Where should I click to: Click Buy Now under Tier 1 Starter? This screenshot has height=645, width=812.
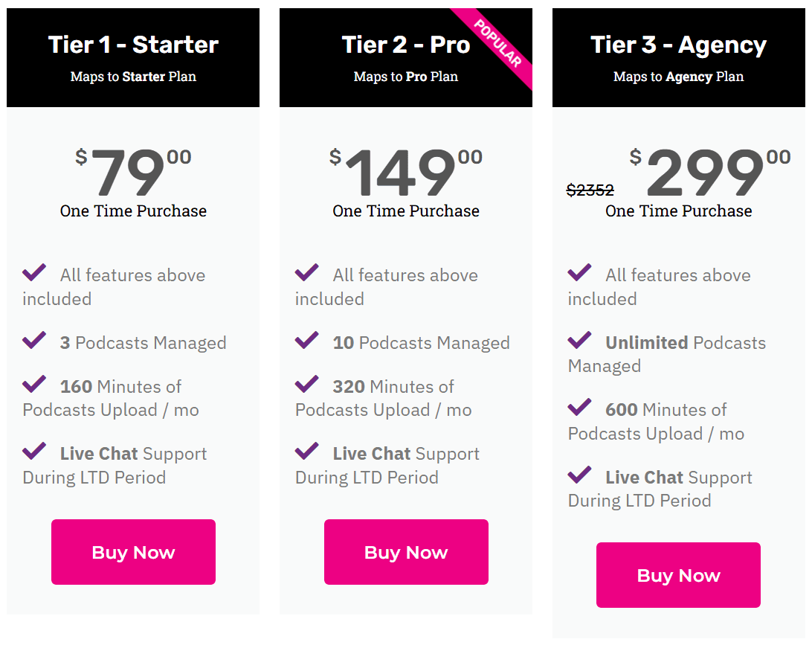tap(133, 552)
